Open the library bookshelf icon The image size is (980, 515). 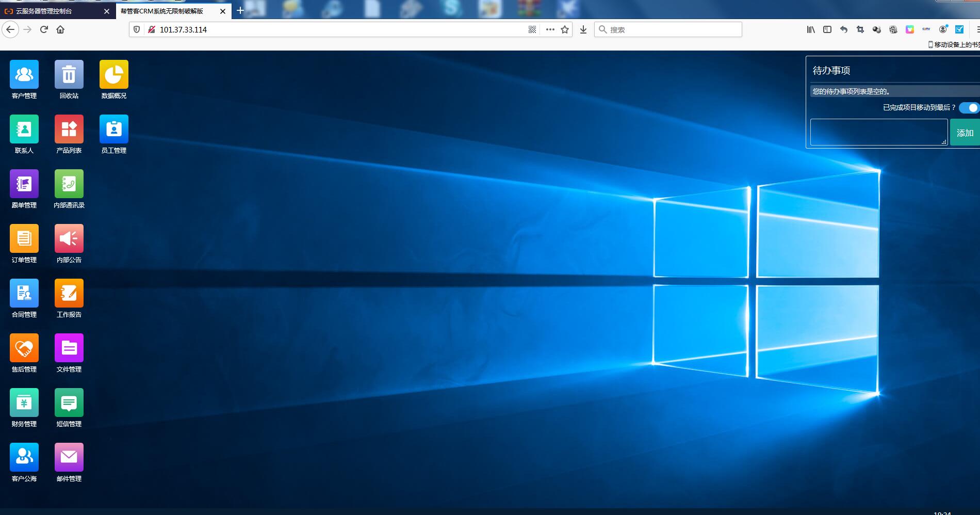point(811,29)
